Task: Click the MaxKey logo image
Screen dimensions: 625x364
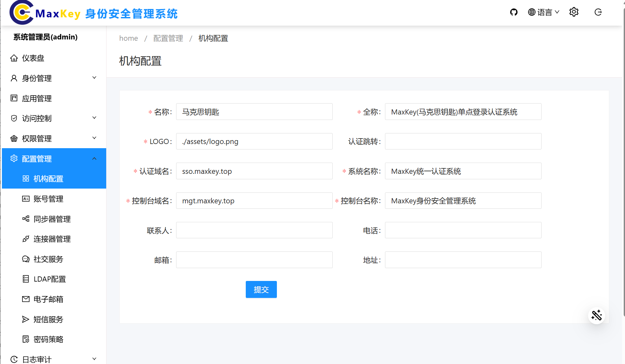Action: click(21, 13)
